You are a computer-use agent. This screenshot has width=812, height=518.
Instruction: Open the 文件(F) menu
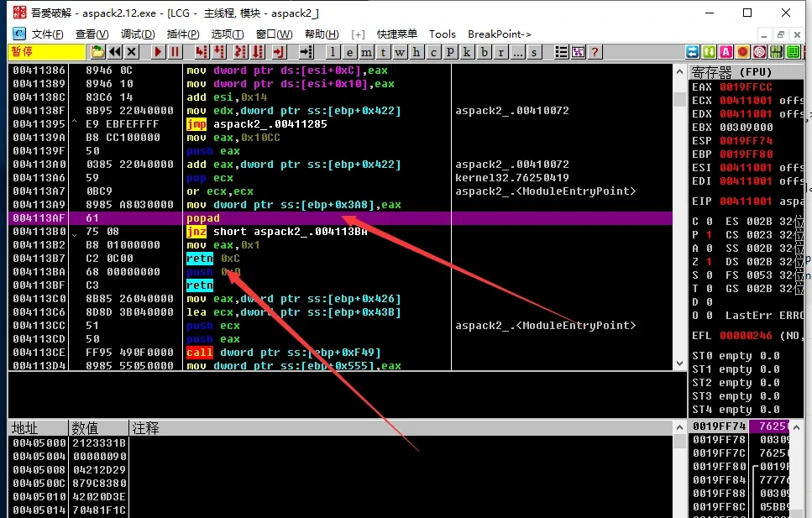click(x=47, y=34)
